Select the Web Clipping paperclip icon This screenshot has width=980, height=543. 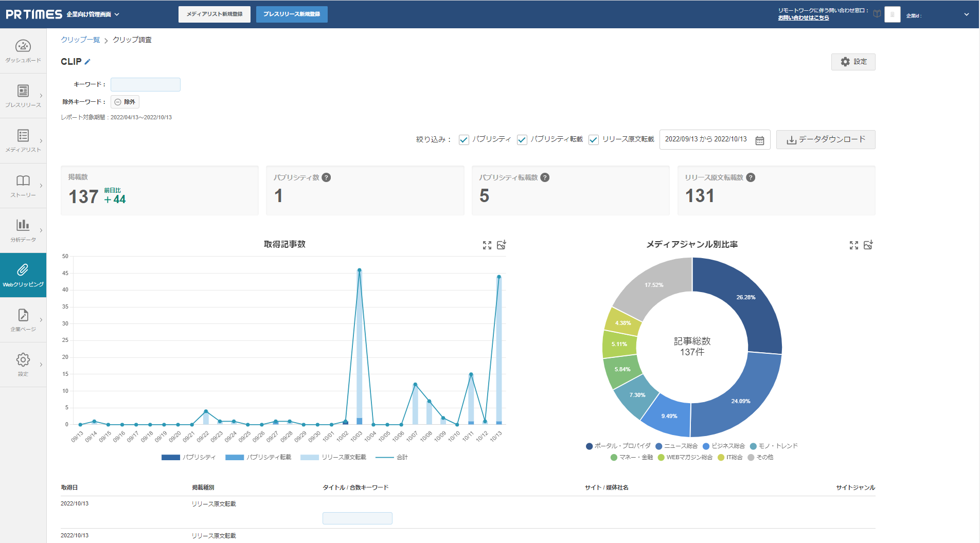23,270
